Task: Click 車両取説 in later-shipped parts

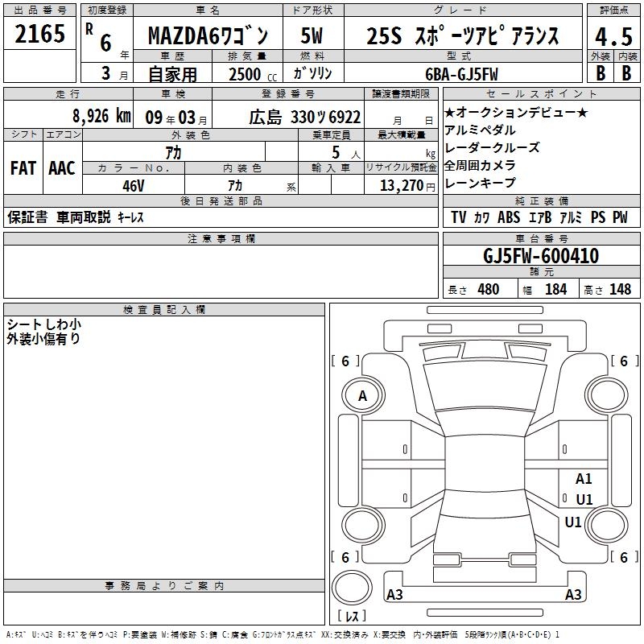Action: click(84, 217)
